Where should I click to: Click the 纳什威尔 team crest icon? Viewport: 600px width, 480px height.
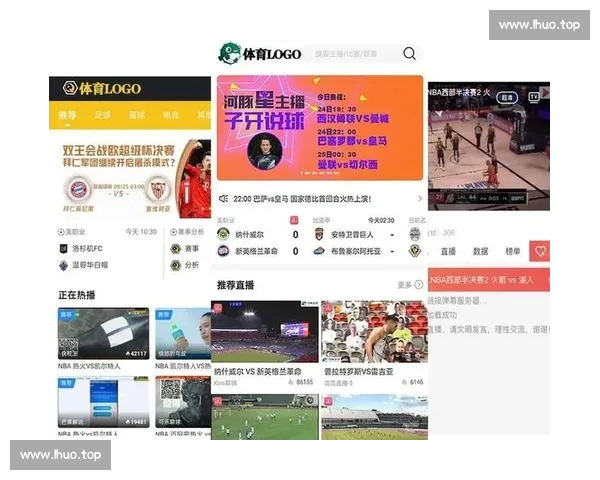(x=223, y=234)
